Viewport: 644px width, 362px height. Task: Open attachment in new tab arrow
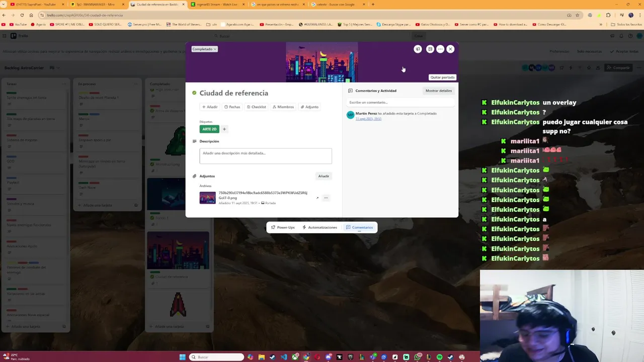[x=317, y=198]
